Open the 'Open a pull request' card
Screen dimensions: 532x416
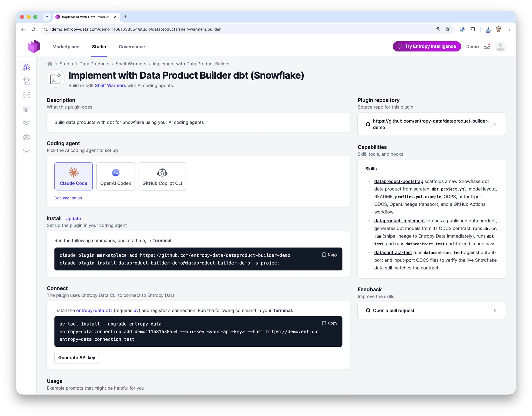(432, 311)
